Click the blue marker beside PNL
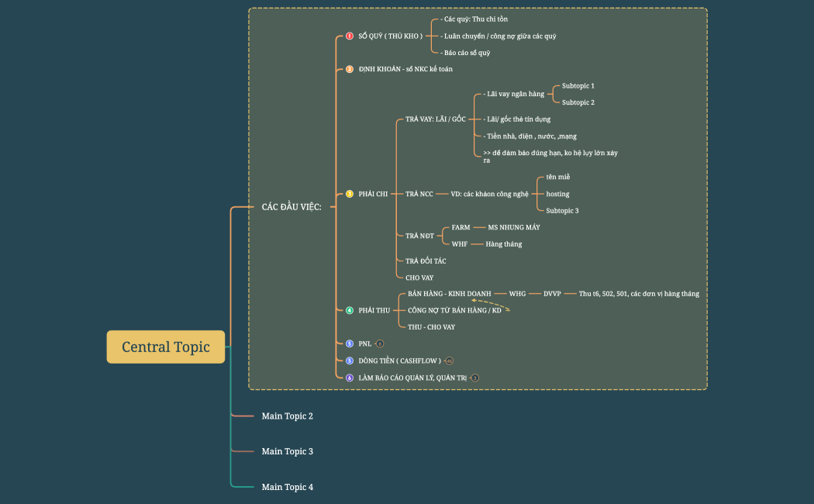 coord(350,343)
